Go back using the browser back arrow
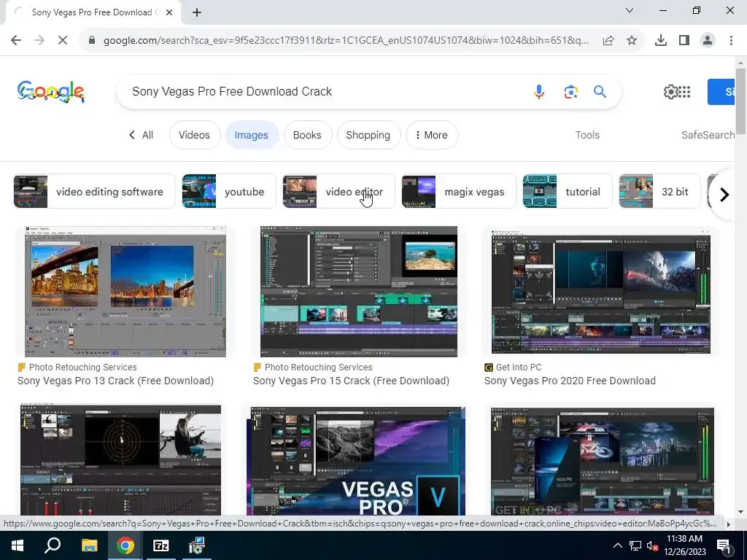The width and height of the screenshot is (747, 560). pyautogui.click(x=16, y=41)
